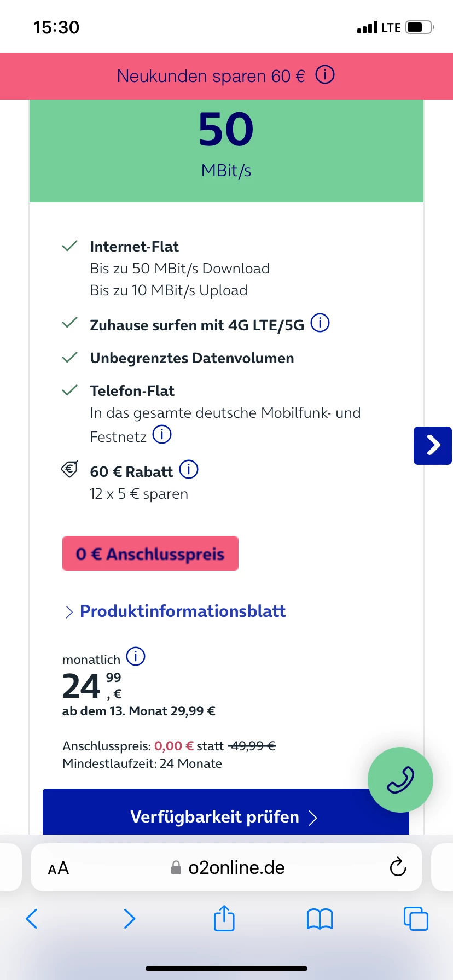Expand the Produktinformationsblatt link
Image resolution: width=453 pixels, height=980 pixels.
(182, 611)
